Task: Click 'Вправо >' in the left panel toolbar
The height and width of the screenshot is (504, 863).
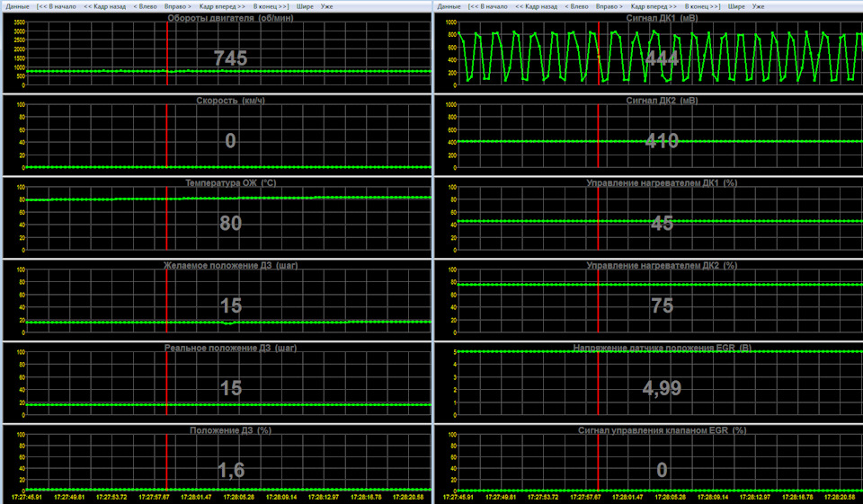Action: [178, 6]
